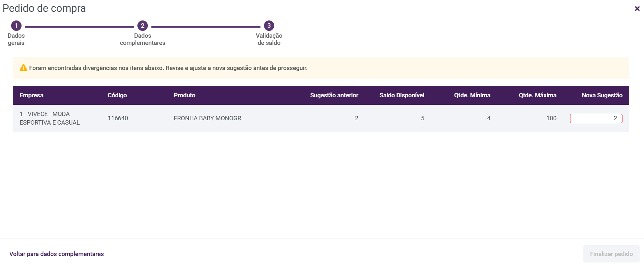This screenshot has width=644, height=265.
Task: Click the Saldo Disponível column header
Action: [401, 95]
